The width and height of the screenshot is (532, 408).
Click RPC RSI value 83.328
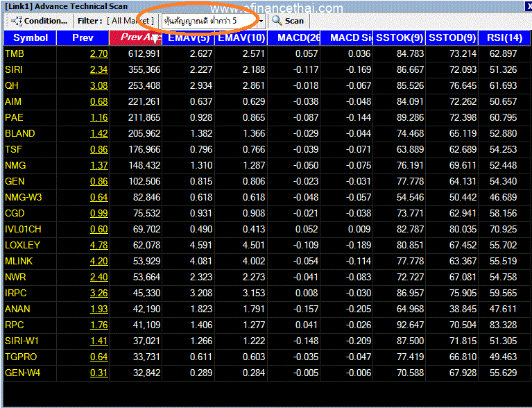(503, 325)
